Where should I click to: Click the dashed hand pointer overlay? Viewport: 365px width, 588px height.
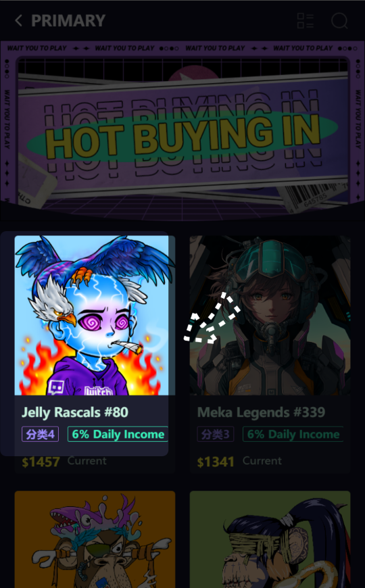[212, 318]
